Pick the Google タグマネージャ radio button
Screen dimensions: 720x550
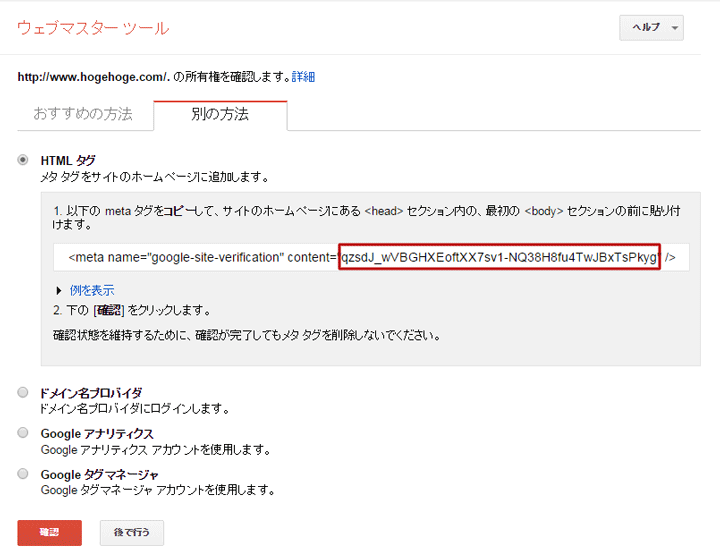pos(23,474)
